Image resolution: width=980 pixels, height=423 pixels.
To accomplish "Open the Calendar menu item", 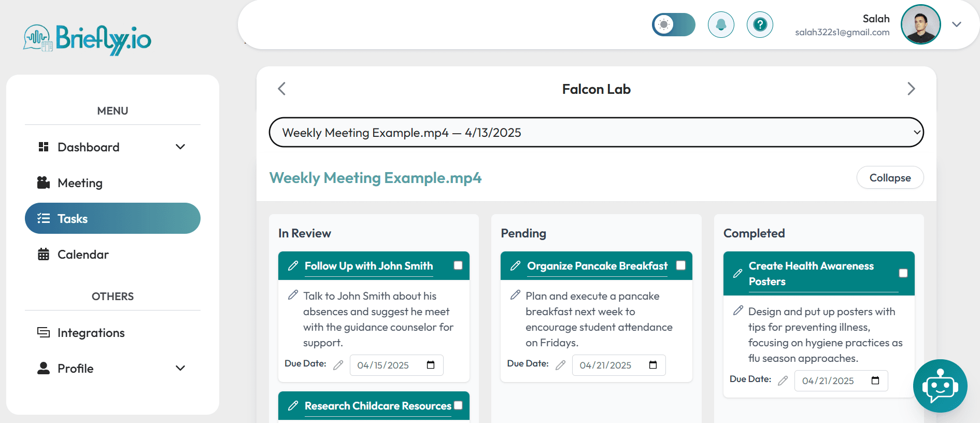I will click(83, 255).
